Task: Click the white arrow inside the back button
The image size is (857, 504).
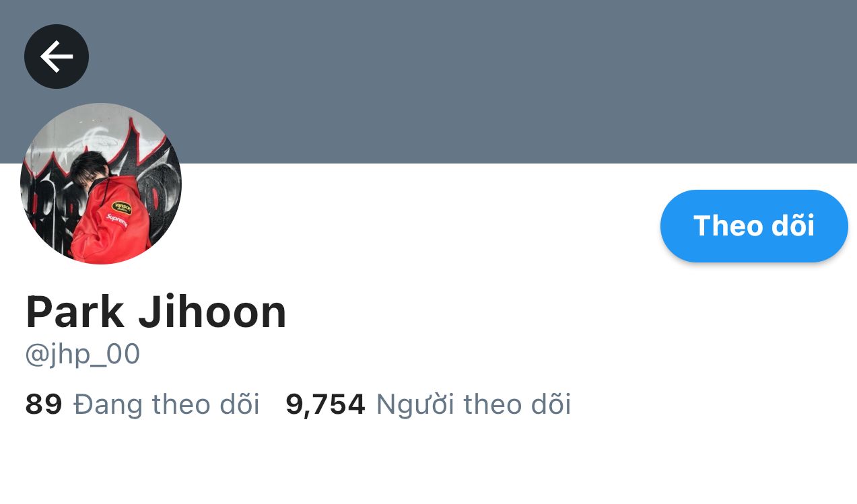Action: 57,57
